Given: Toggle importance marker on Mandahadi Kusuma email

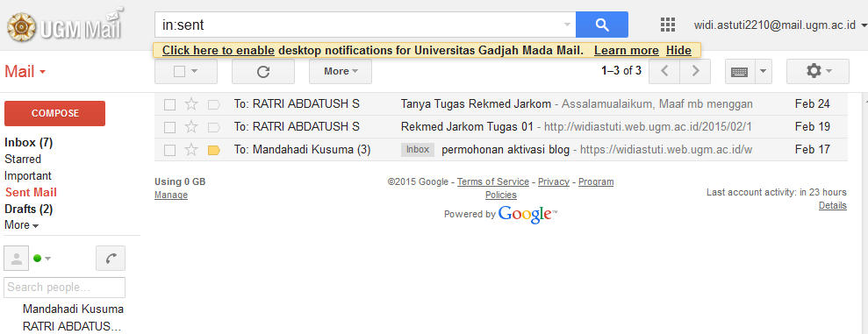Looking at the screenshot, I should 214,150.
